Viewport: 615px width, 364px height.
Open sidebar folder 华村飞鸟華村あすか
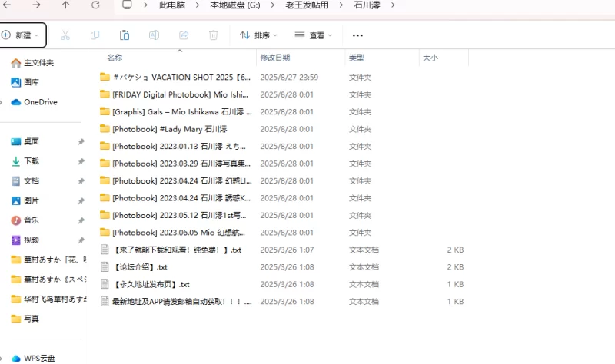(48, 299)
